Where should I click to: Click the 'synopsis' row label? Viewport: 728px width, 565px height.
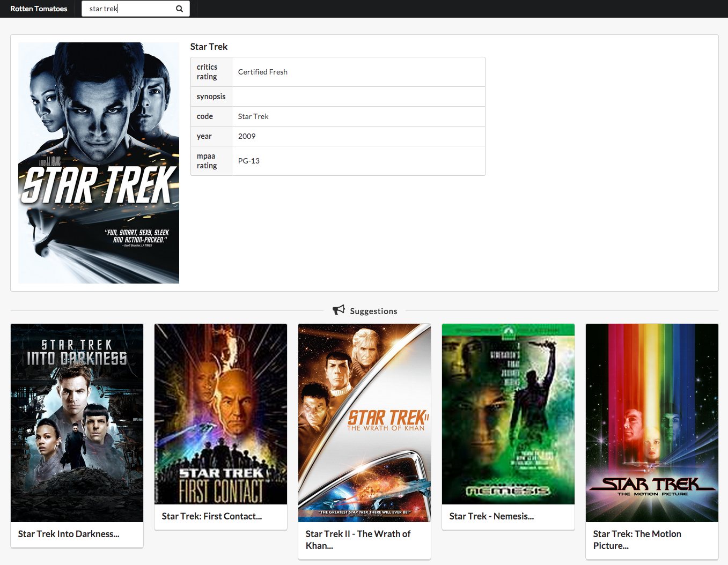pyautogui.click(x=211, y=96)
